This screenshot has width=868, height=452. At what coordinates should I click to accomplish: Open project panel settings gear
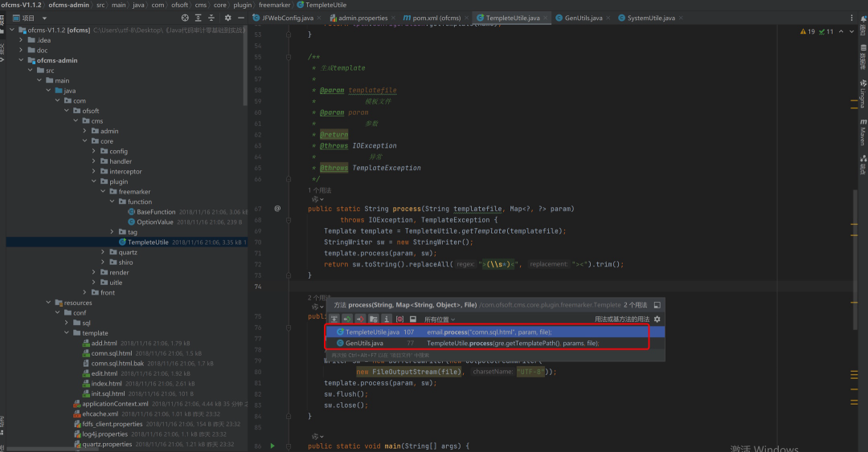click(227, 18)
